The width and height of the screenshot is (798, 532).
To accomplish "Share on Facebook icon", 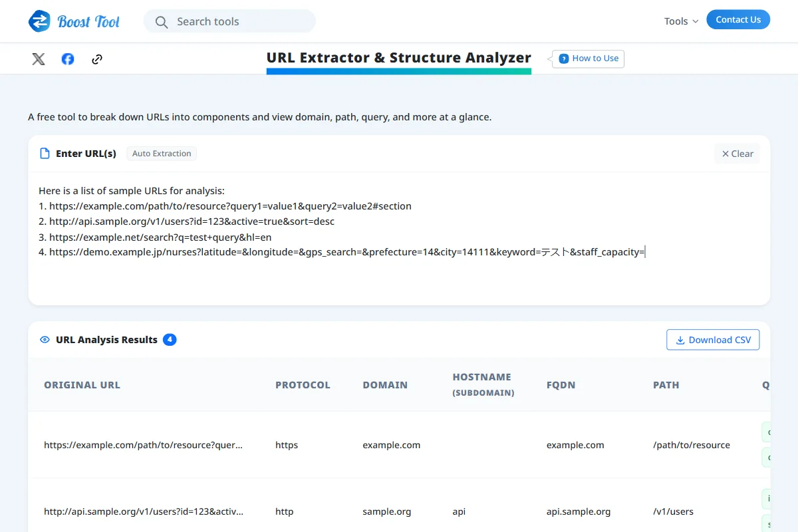I will [68, 59].
